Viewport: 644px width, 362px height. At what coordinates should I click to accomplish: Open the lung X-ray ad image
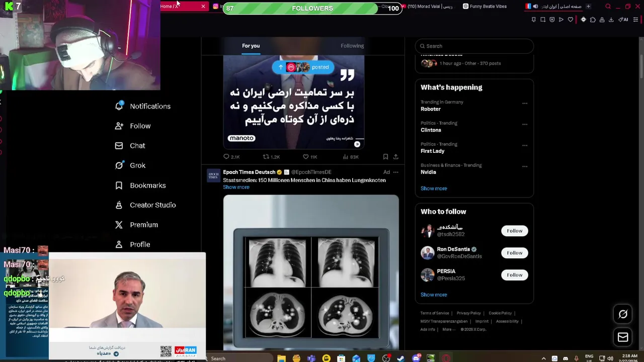click(x=311, y=272)
